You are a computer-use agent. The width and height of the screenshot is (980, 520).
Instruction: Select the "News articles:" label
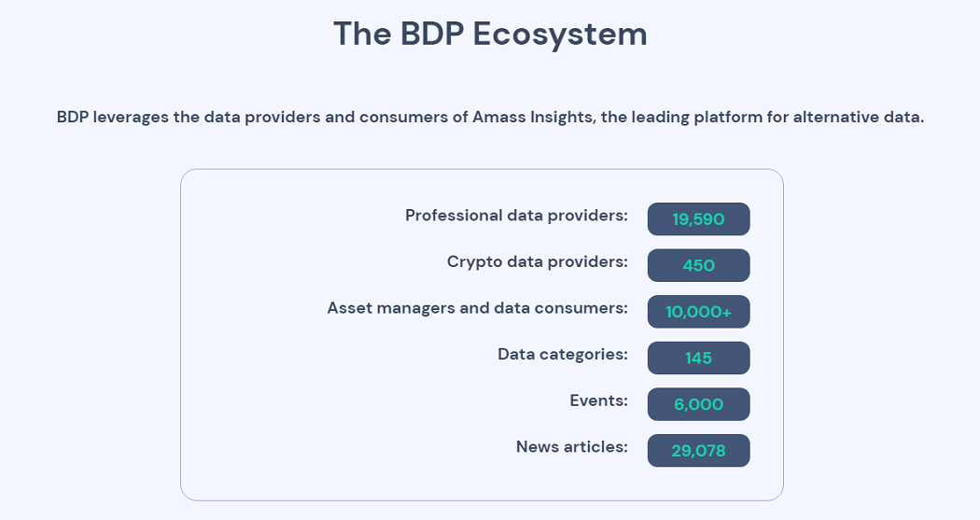click(x=572, y=447)
